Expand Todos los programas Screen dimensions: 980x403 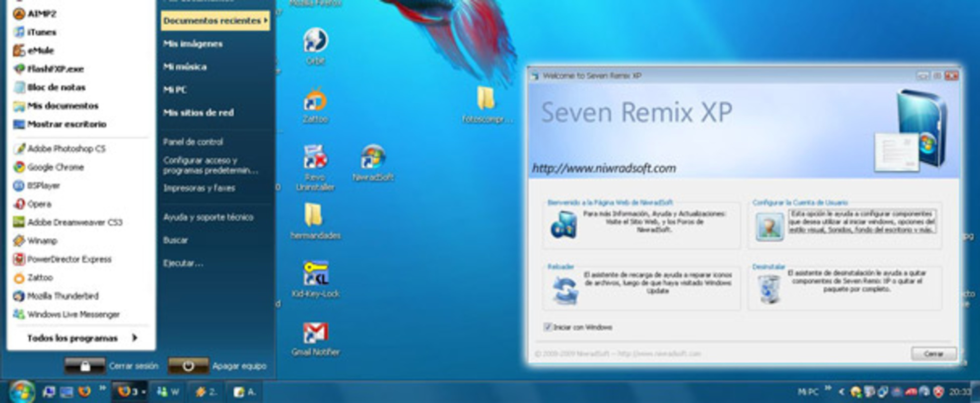point(82,338)
